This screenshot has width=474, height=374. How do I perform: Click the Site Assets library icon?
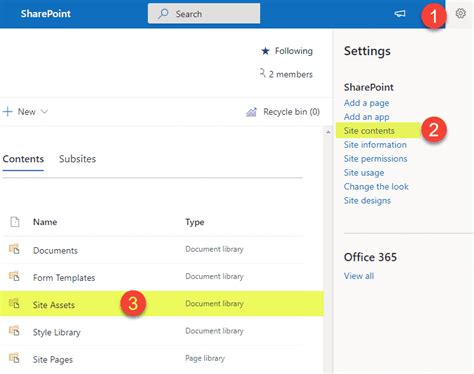point(14,304)
